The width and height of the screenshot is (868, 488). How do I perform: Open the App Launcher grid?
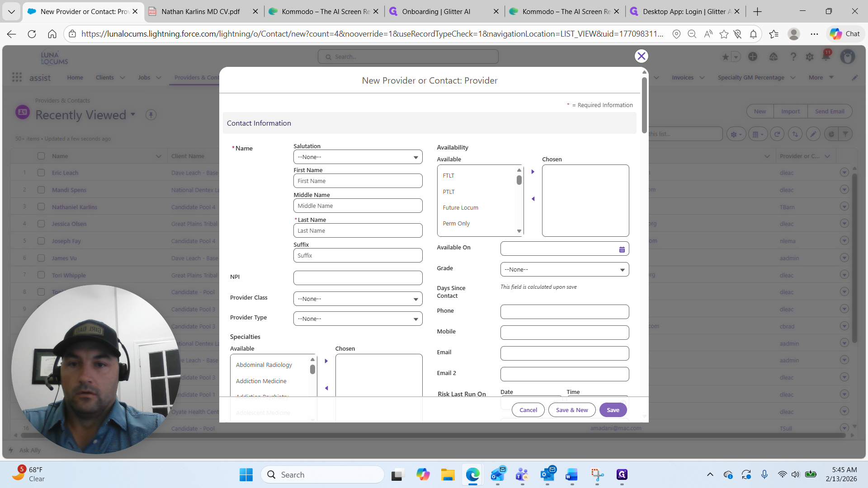coord(17,77)
